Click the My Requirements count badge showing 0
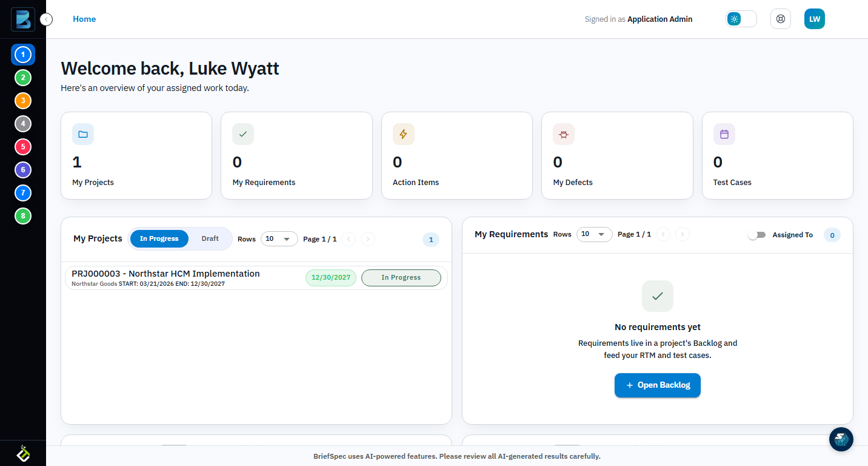 point(832,235)
